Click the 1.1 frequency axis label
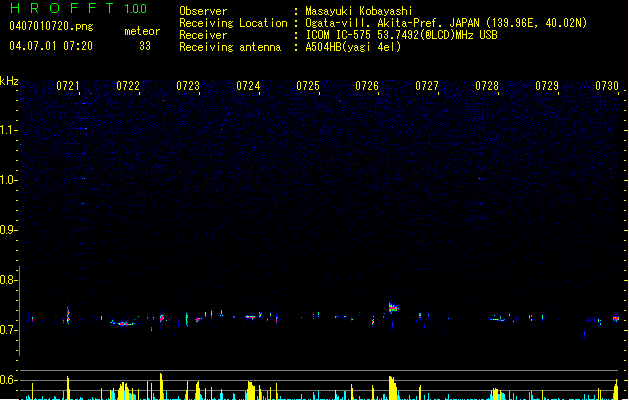Image resolution: width=629 pixels, height=400 pixels. tap(8, 130)
